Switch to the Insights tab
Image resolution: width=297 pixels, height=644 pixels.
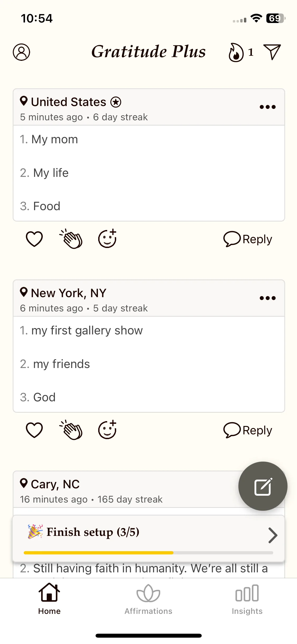[247, 600]
